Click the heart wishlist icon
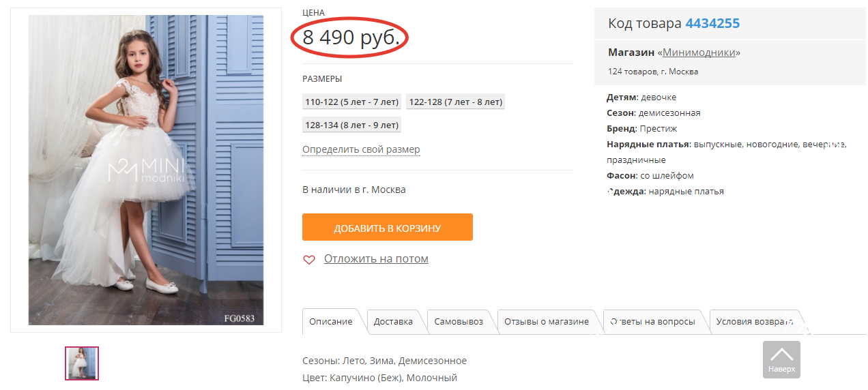The image size is (868, 390). pyautogui.click(x=309, y=260)
